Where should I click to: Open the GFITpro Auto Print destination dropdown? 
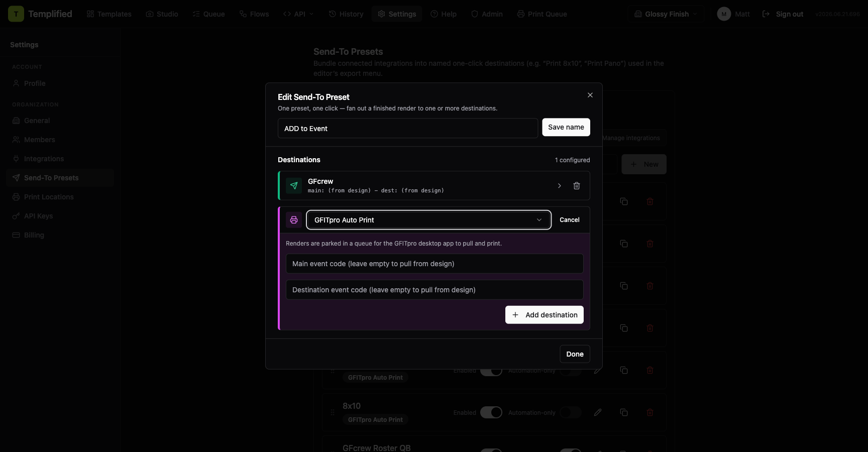pyautogui.click(x=429, y=220)
